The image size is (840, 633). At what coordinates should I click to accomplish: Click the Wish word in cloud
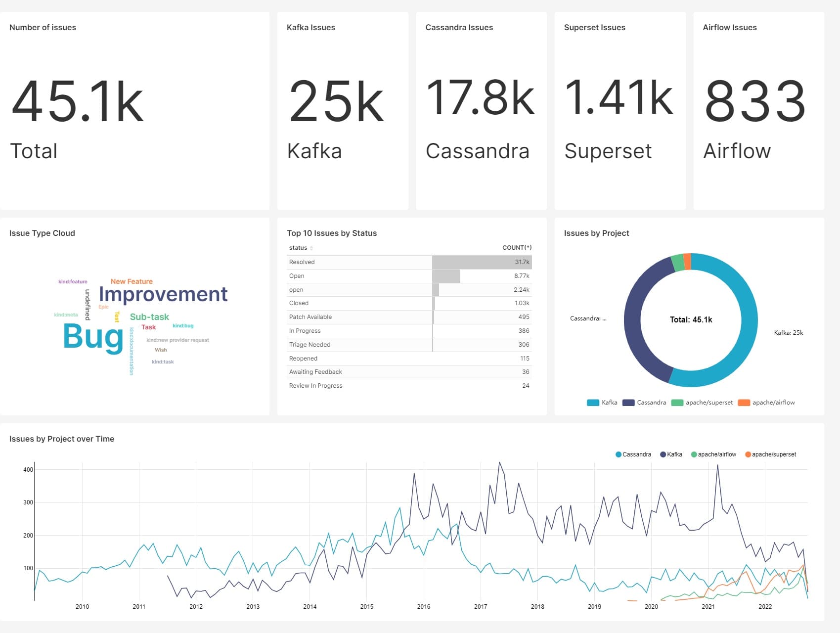[161, 350]
